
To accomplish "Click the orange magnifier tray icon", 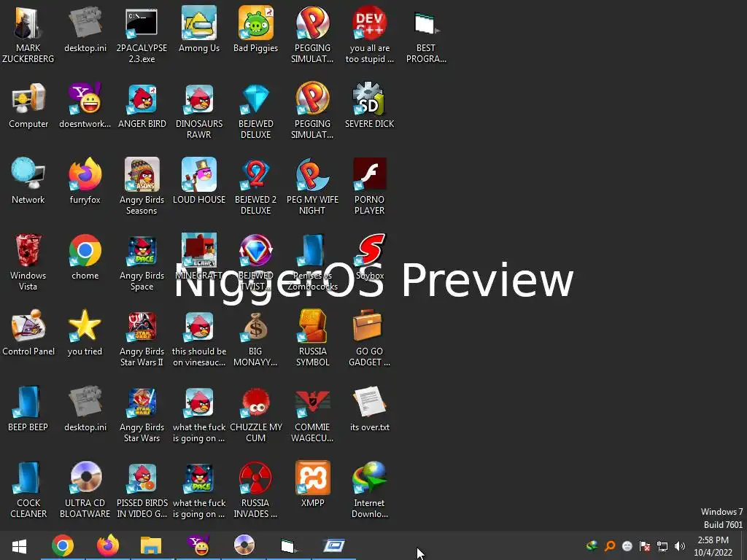I will tap(610, 546).
